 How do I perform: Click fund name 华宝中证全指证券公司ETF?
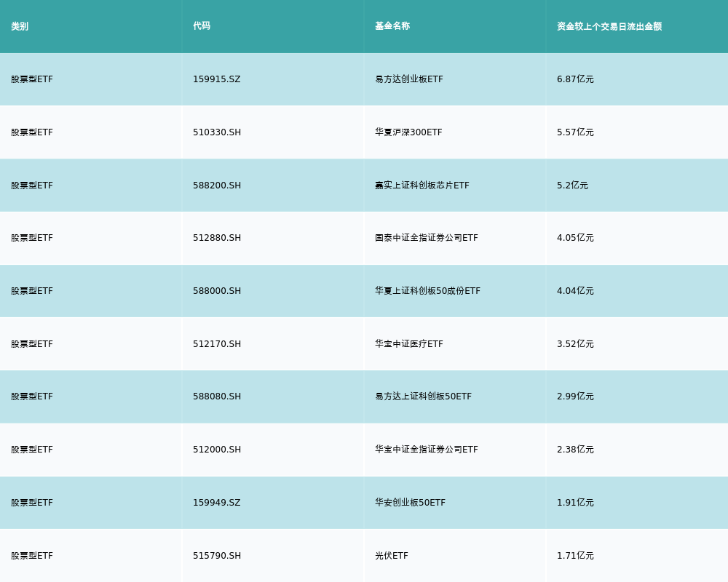click(426, 450)
